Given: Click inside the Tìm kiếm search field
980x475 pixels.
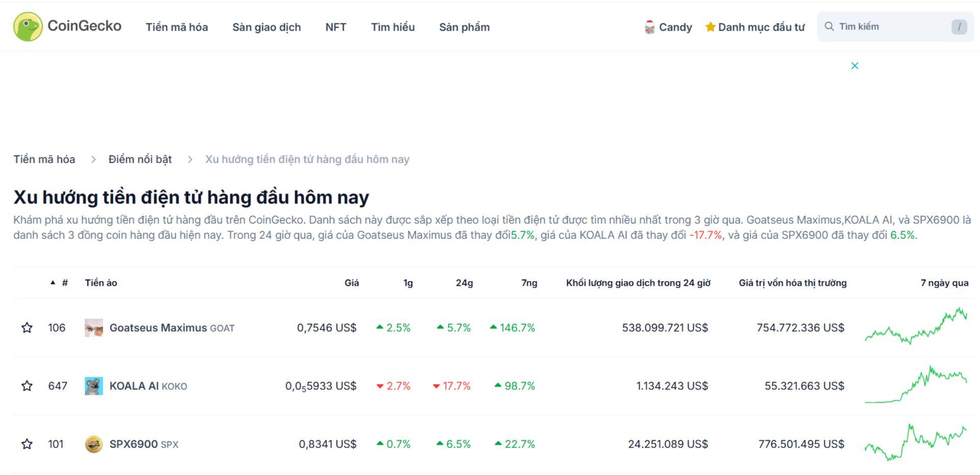Looking at the screenshot, I should (x=893, y=26).
